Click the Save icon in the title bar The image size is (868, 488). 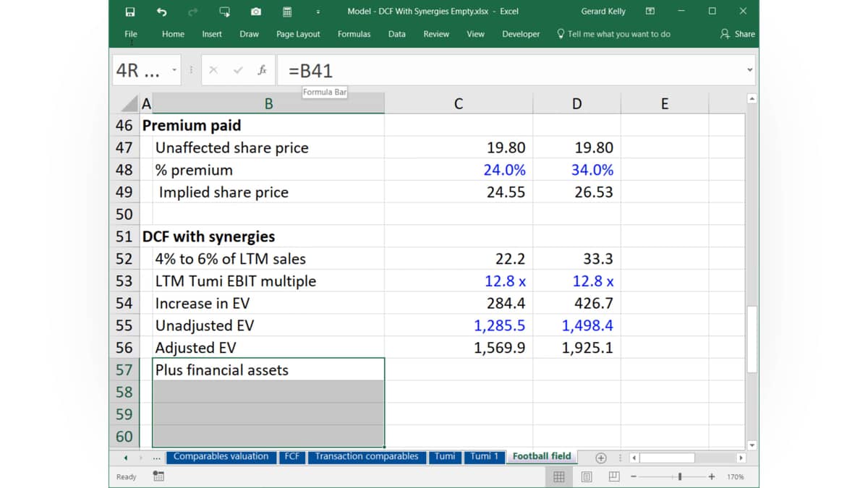pos(130,12)
